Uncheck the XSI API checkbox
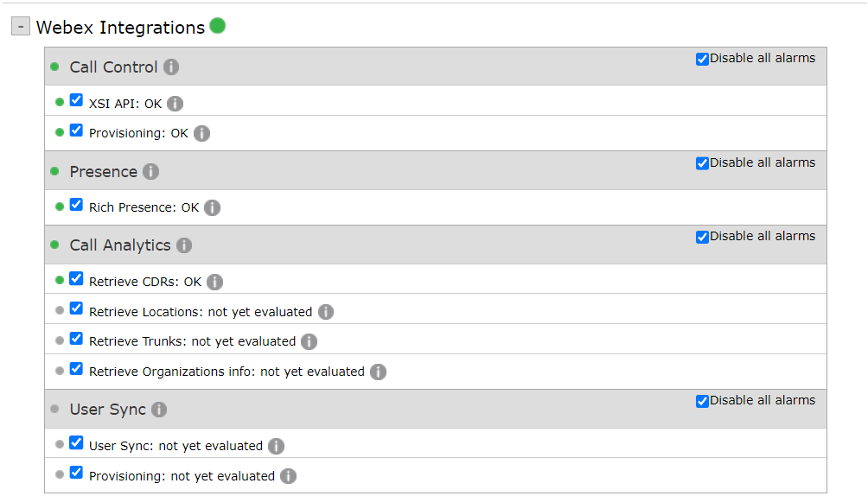The width and height of the screenshot is (868, 496). point(76,100)
